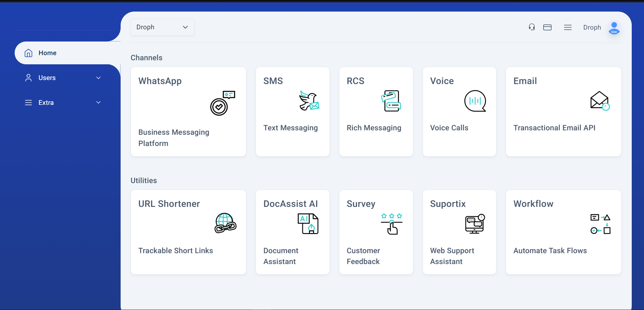Click the Survey three-star rating icon

[392, 216]
